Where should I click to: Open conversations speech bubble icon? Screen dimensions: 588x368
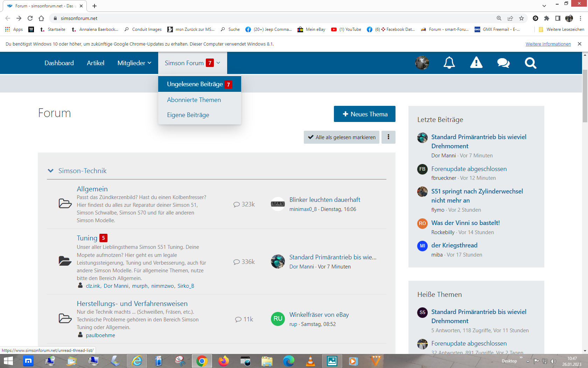[x=503, y=63]
